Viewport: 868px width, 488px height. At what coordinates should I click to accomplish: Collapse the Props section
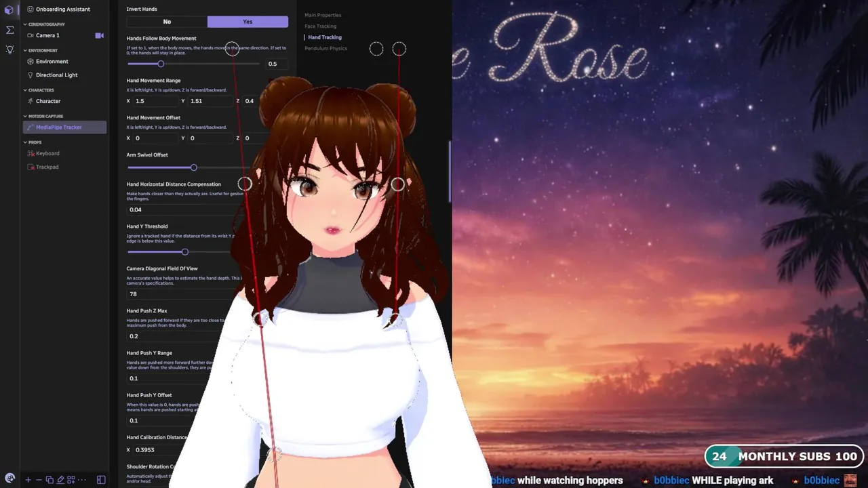[x=25, y=143]
